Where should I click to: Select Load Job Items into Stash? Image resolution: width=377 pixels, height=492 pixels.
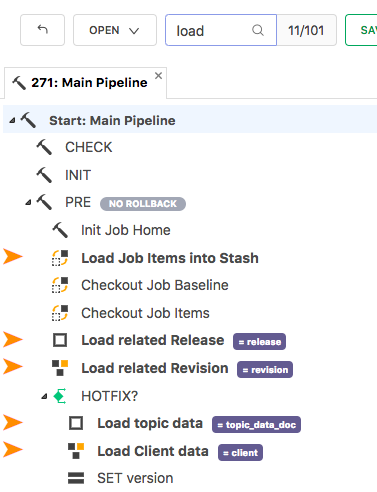click(170, 258)
